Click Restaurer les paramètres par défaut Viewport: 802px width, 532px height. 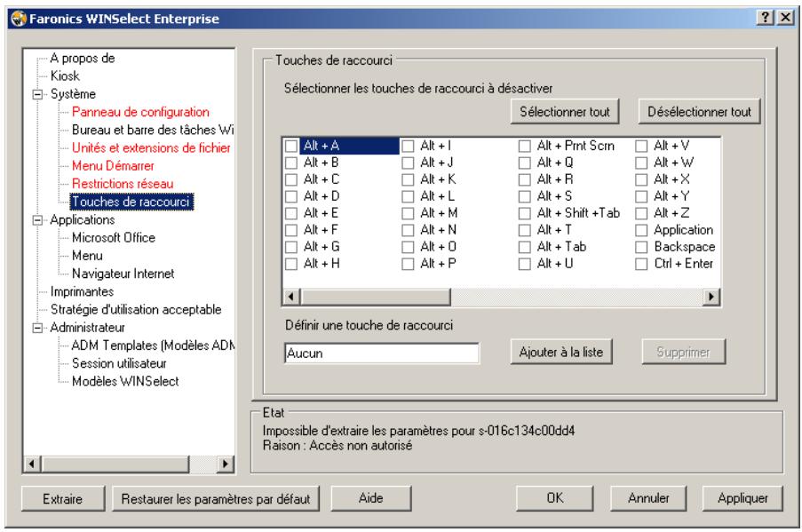pos(216,499)
